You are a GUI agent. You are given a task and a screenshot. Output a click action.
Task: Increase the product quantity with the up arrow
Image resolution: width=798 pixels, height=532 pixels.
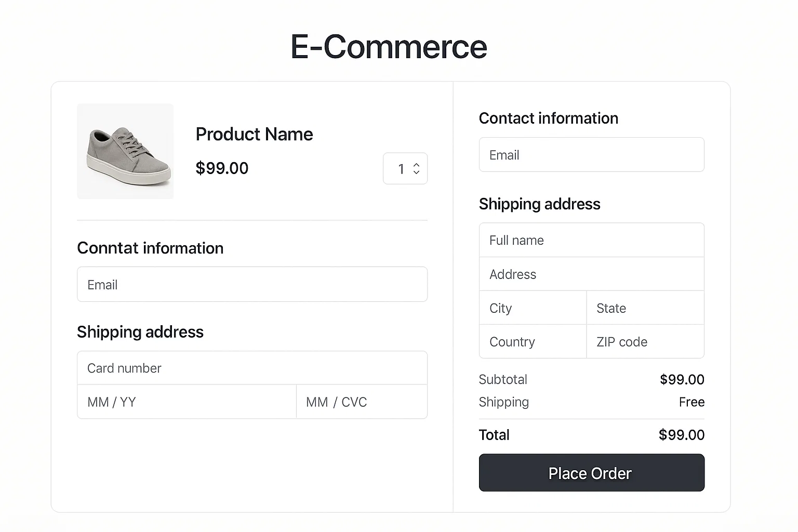click(416, 164)
